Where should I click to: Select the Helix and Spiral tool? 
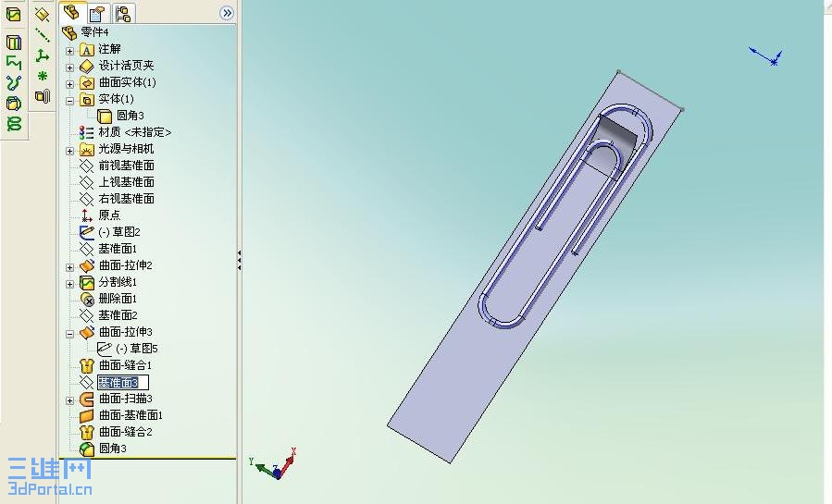click(x=14, y=124)
